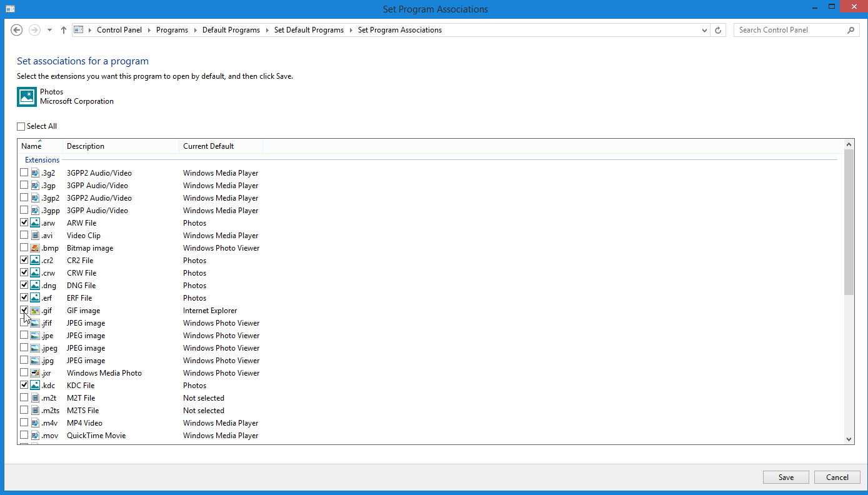Check the Select All checkbox
This screenshot has height=495, width=868.
coord(21,126)
